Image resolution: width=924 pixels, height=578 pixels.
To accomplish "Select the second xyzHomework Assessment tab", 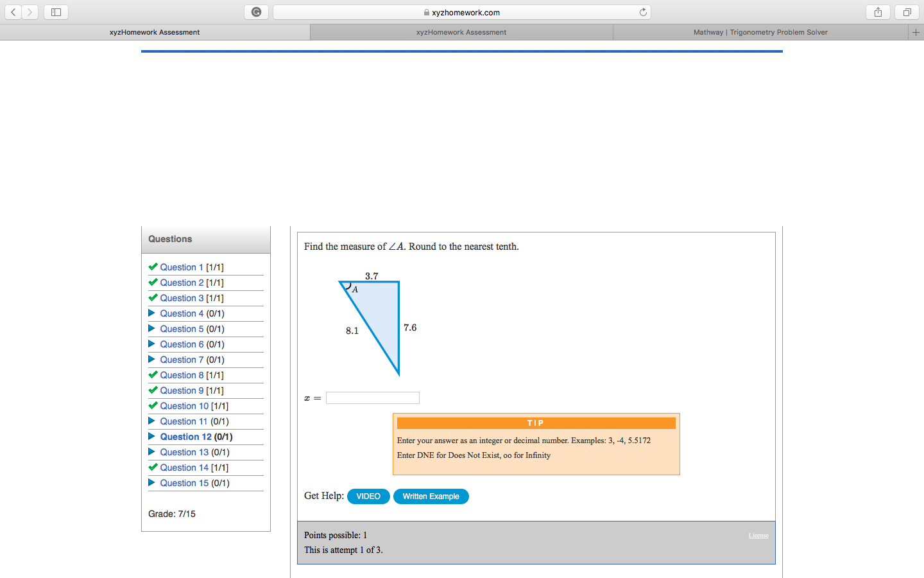I will [461, 31].
